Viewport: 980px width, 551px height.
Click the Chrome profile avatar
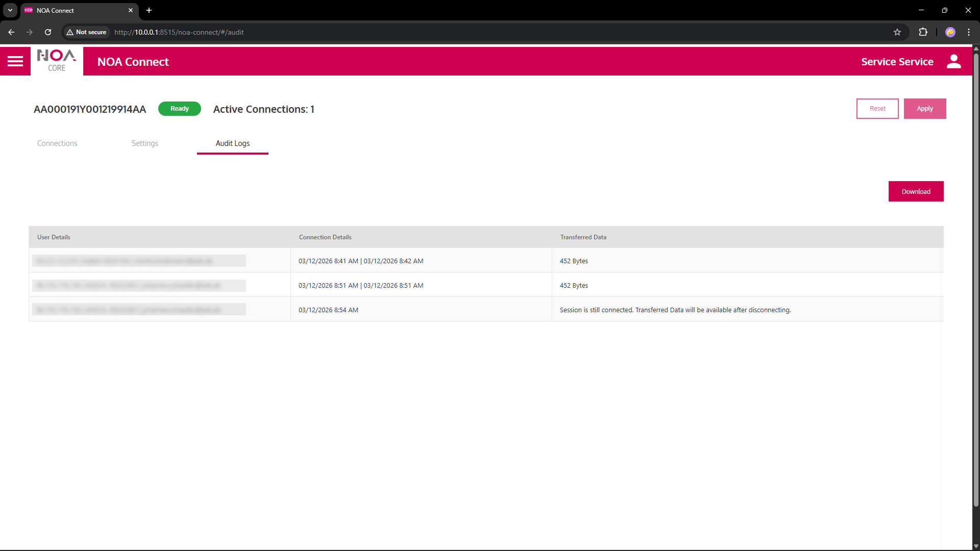point(950,32)
